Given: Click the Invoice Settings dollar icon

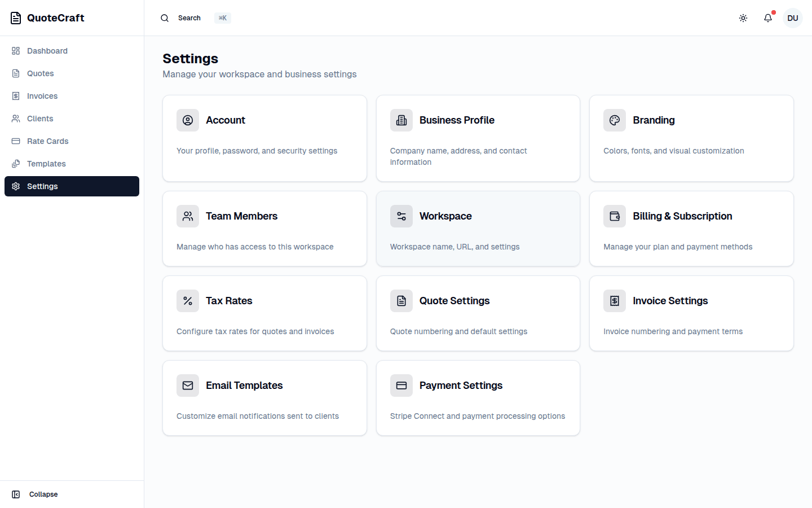Looking at the screenshot, I should tap(615, 301).
